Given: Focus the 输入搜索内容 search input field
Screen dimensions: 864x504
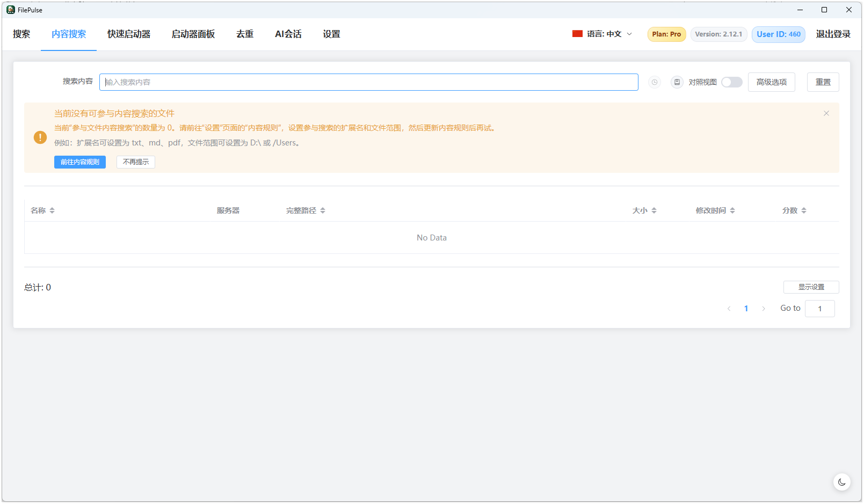Looking at the screenshot, I should [x=369, y=82].
